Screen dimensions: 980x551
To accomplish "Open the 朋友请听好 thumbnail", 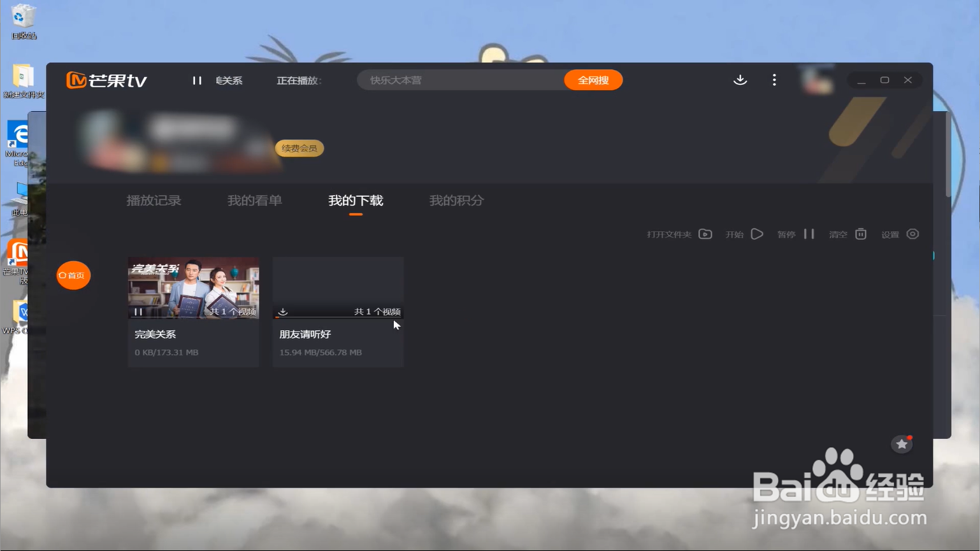I will 338,287.
